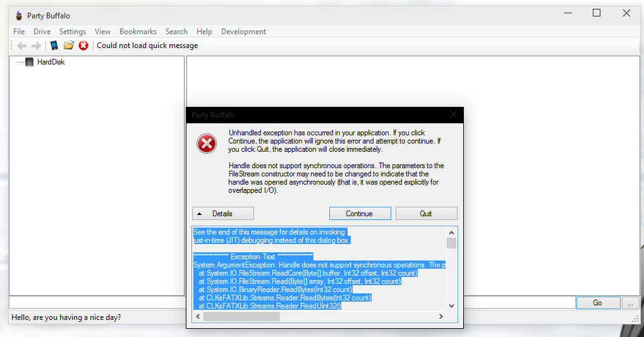Open the Development menu
Screen dimensions: 644x337
point(243,32)
